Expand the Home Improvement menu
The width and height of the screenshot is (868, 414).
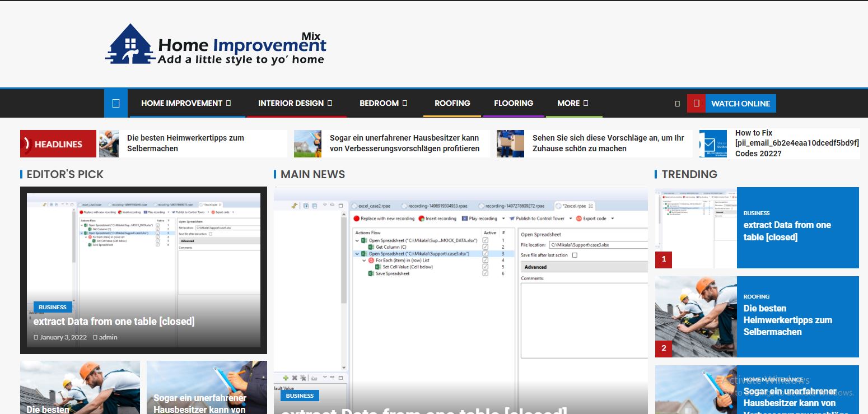(x=186, y=103)
